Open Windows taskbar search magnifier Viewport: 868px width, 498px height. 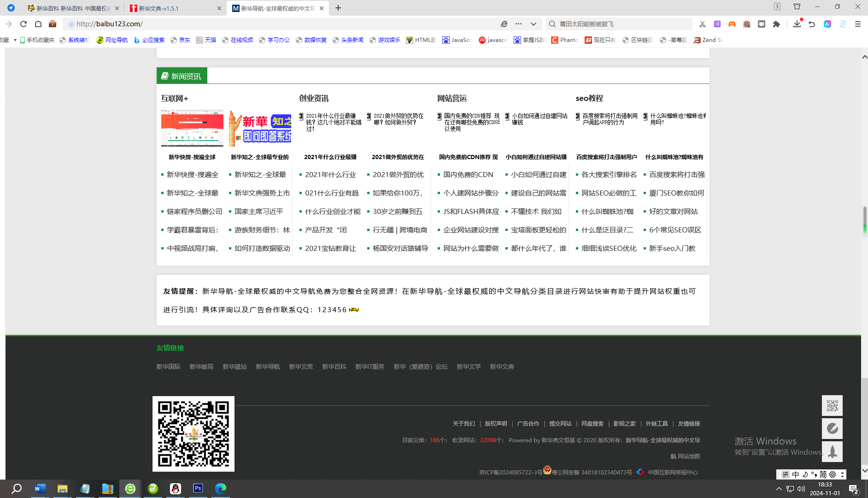tap(17, 489)
